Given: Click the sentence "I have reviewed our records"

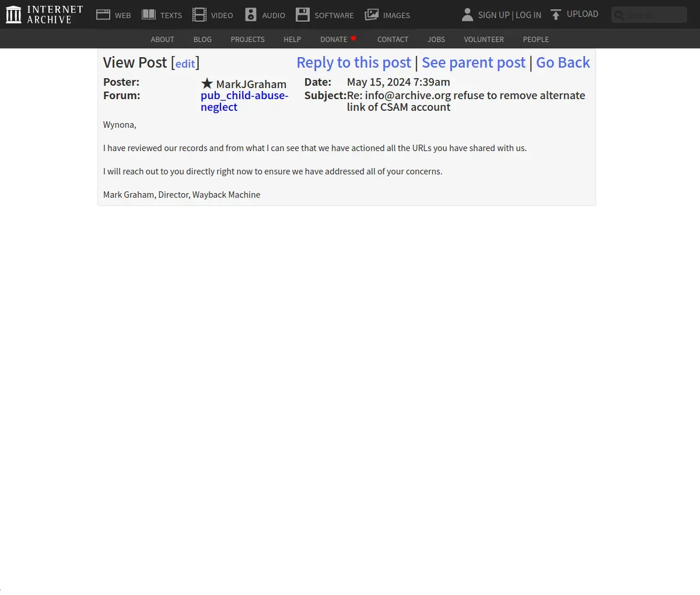Looking at the screenshot, I should (315, 148).
